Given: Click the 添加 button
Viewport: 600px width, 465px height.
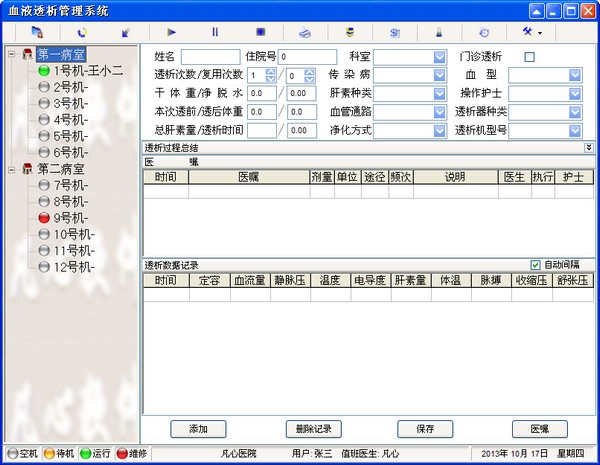Looking at the screenshot, I should 198,429.
